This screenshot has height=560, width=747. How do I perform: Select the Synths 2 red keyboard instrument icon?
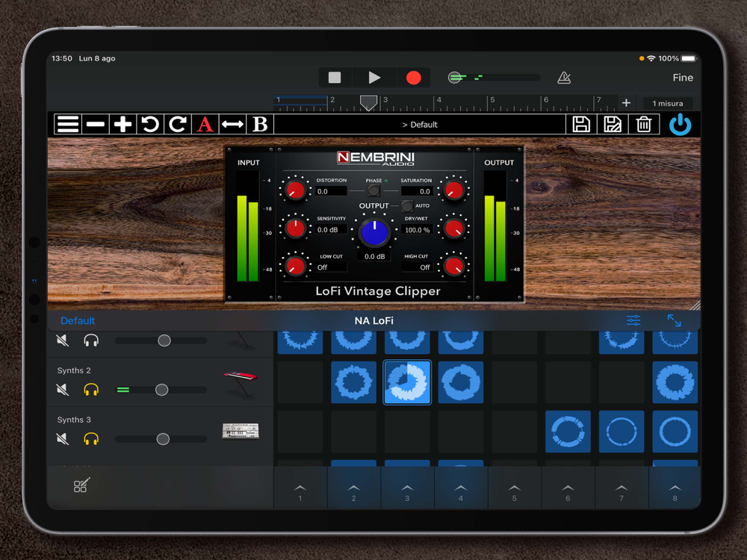[x=241, y=383]
